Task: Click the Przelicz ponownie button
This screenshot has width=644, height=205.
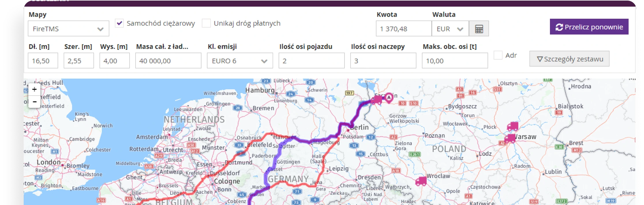Action: click(x=589, y=27)
